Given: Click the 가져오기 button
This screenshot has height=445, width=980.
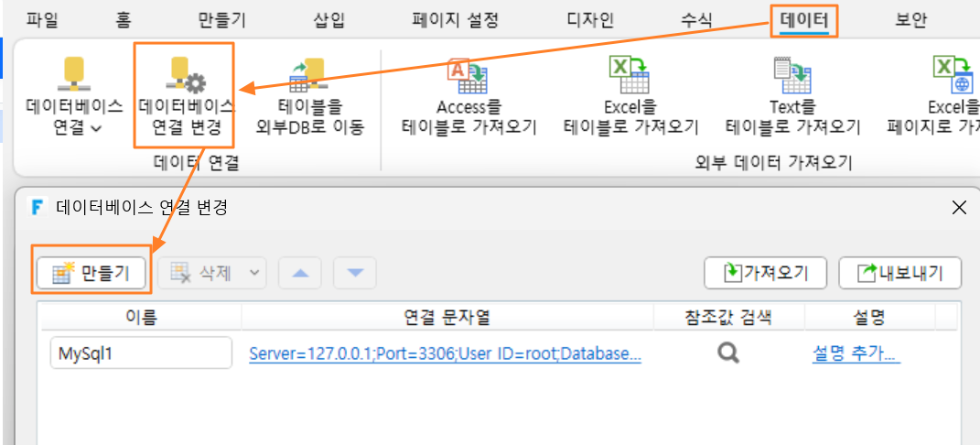Looking at the screenshot, I should coord(766,273).
